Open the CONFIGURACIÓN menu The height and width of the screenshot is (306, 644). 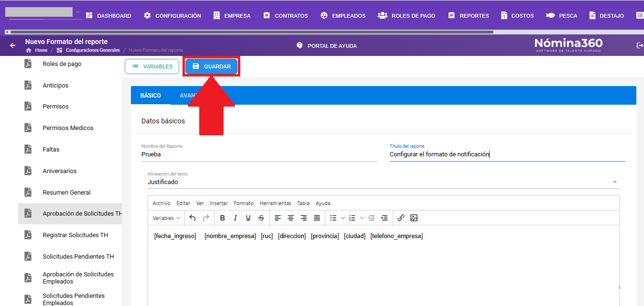(172, 16)
